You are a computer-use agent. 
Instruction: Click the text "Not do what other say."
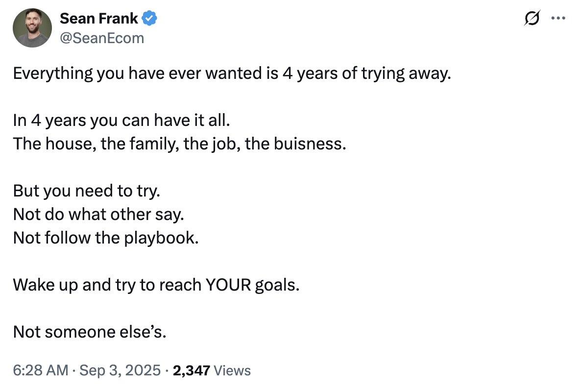pyautogui.click(x=98, y=215)
